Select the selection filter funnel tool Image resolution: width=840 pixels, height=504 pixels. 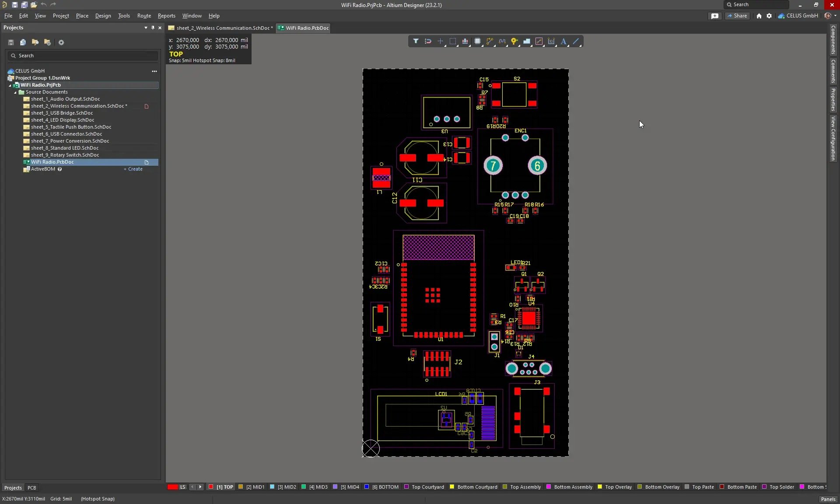[416, 41]
